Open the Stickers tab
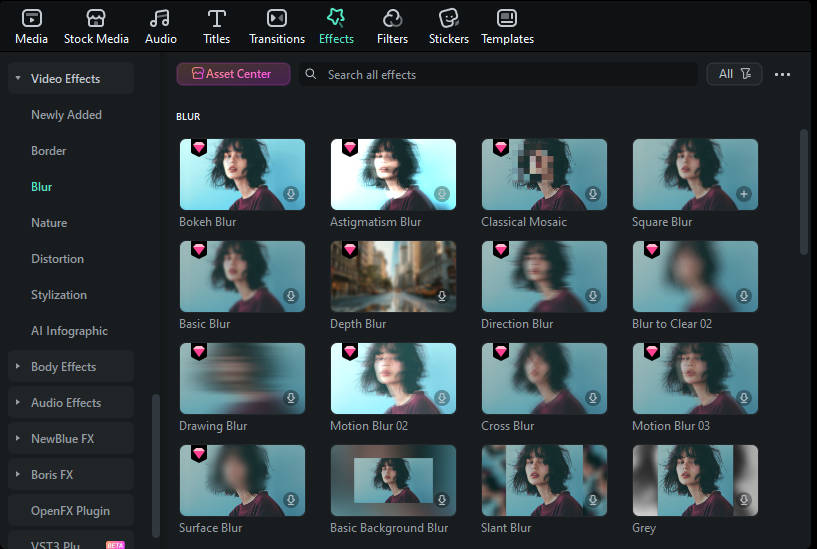 [449, 27]
